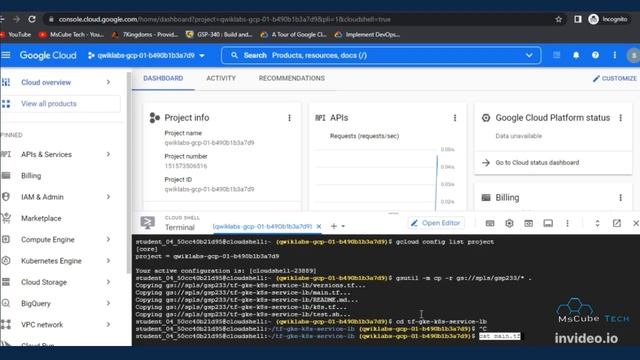The height and width of the screenshot is (360, 640).
Task: Open Cloud Shell terminal settings gear
Action: (x=509, y=223)
